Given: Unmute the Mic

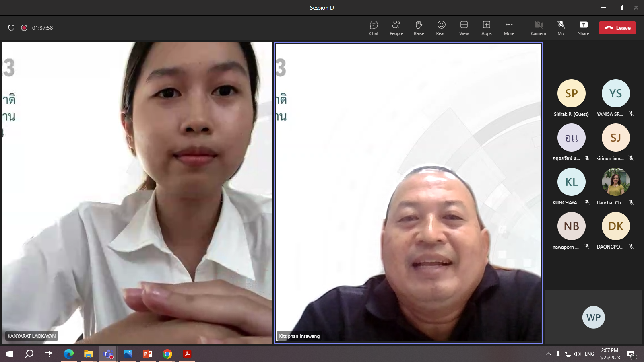Looking at the screenshot, I should point(561,28).
